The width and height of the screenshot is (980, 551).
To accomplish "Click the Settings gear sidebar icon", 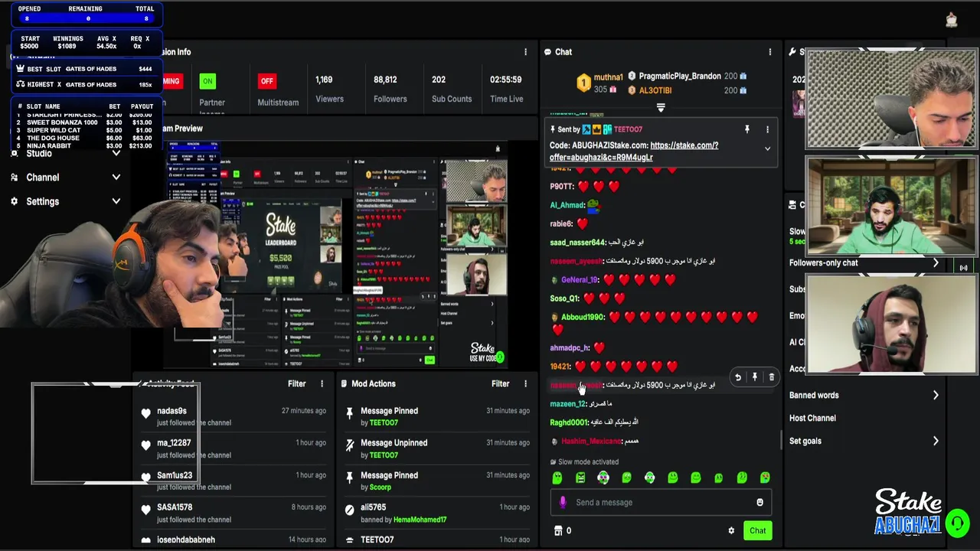I will click(14, 201).
